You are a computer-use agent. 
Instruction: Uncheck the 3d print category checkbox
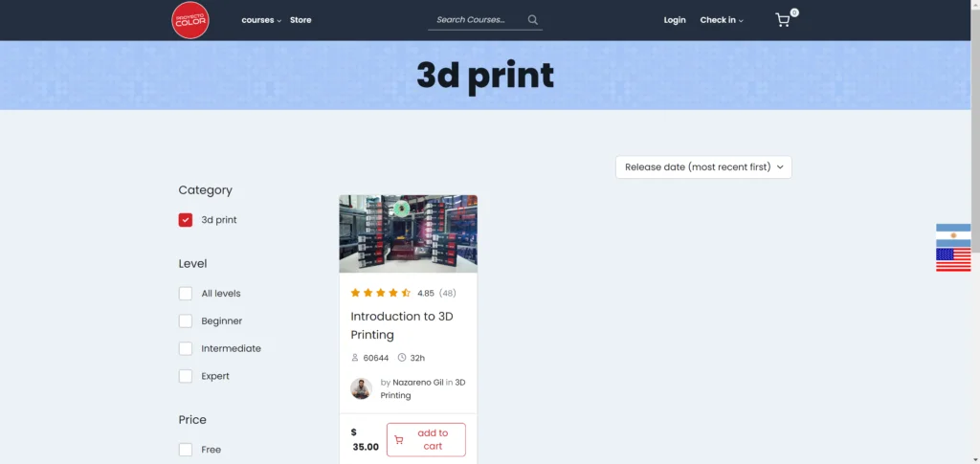click(186, 220)
